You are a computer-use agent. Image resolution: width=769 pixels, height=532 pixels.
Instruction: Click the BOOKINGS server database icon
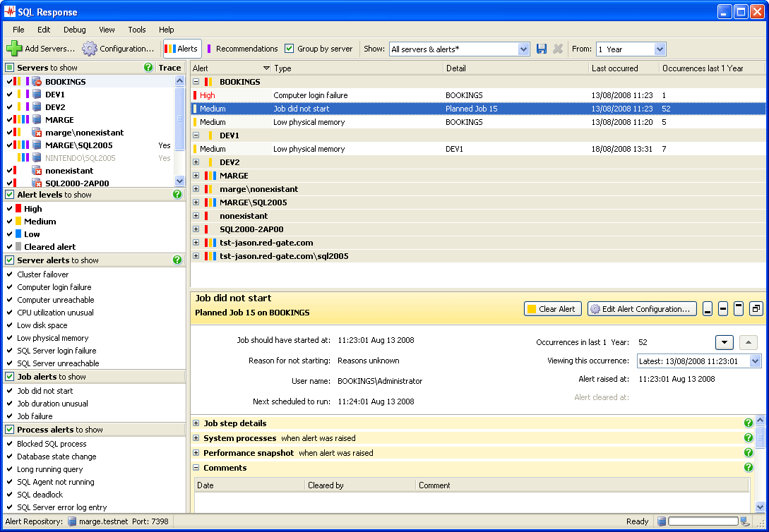[x=37, y=81]
